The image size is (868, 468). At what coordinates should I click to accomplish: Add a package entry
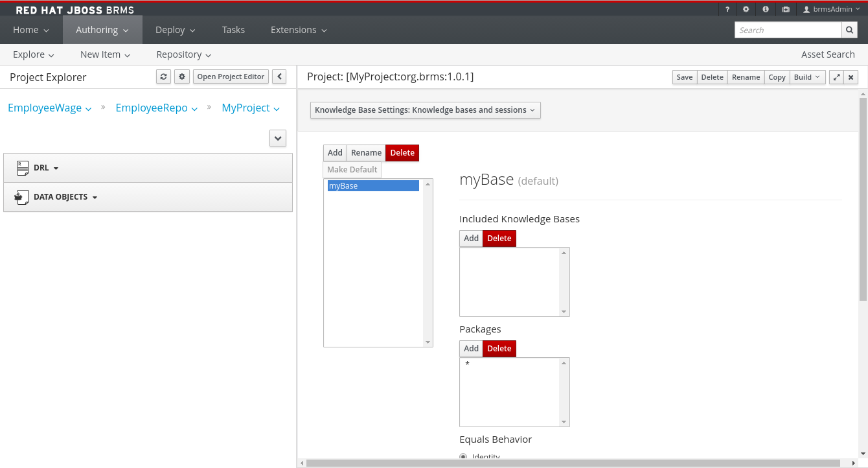(x=471, y=349)
